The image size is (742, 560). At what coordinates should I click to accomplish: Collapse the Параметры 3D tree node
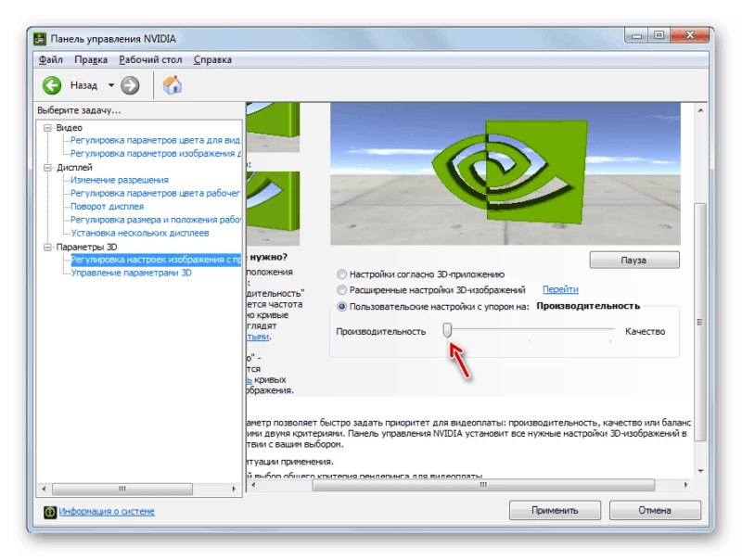(x=48, y=248)
